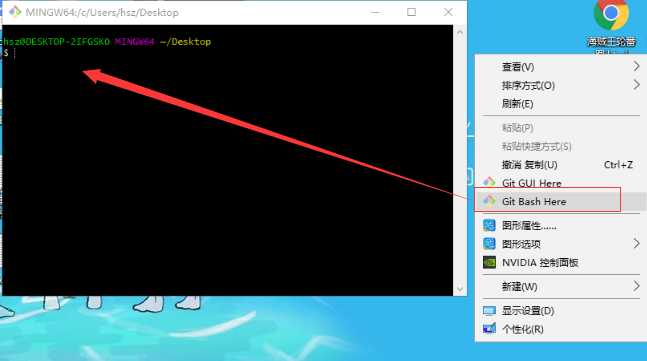Select 刷新(E) to refresh desktop
647x361 pixels.
pos(561,104)
